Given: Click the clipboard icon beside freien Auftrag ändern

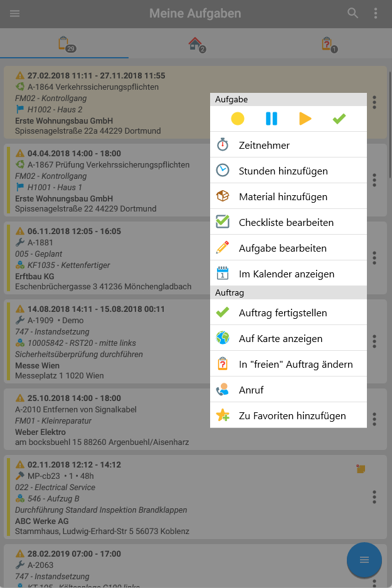Looking at the screenshot, I should 223,363.
